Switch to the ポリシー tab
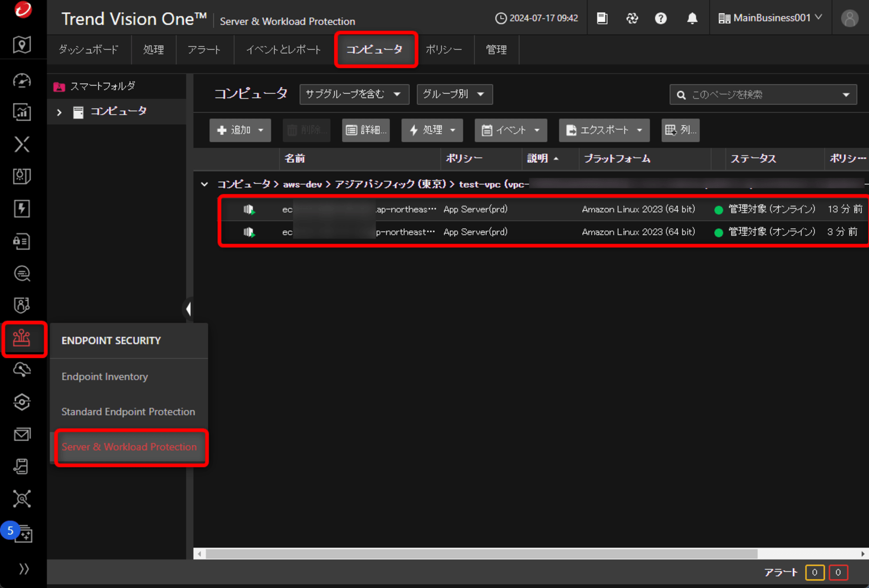 pos(444,50)
